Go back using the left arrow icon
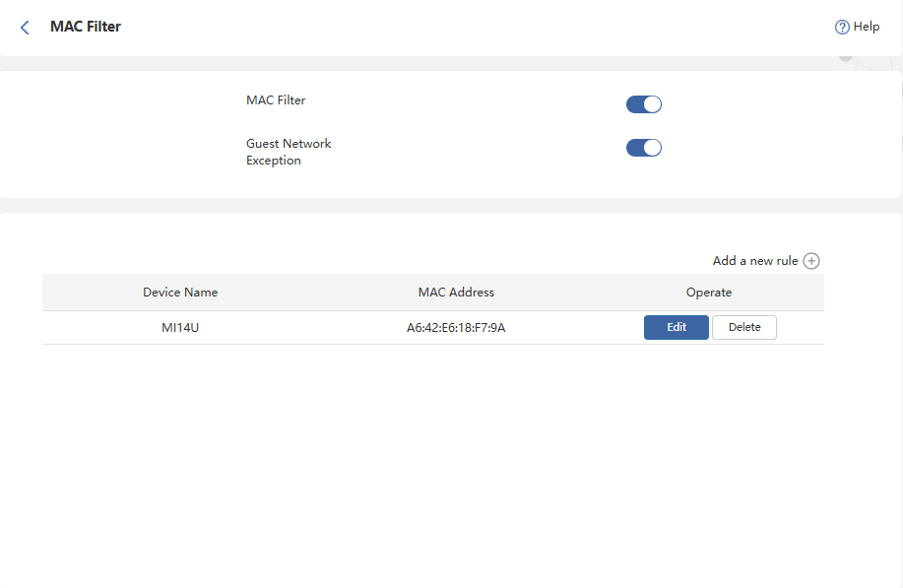 [25, 28]
